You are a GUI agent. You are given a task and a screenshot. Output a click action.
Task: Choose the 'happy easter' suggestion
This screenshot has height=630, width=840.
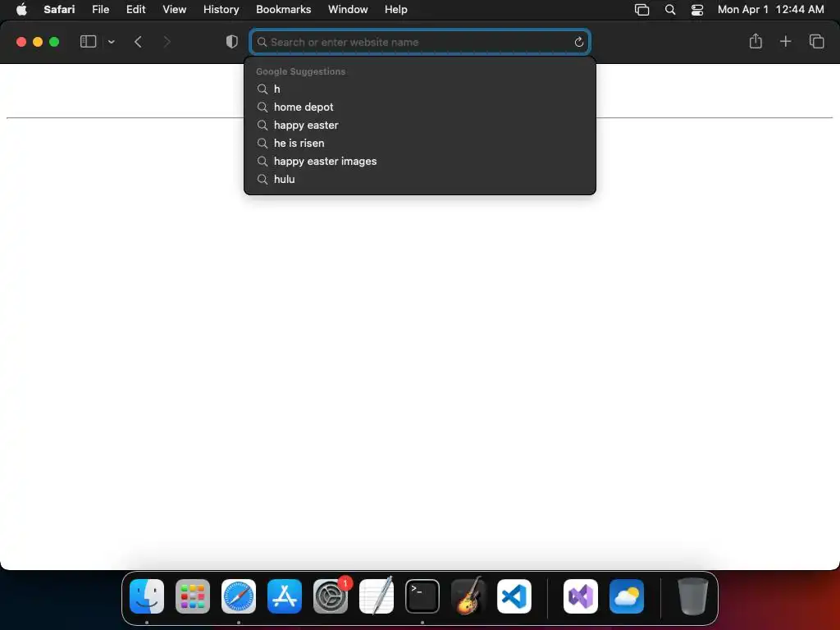click(x=420, y=126)
